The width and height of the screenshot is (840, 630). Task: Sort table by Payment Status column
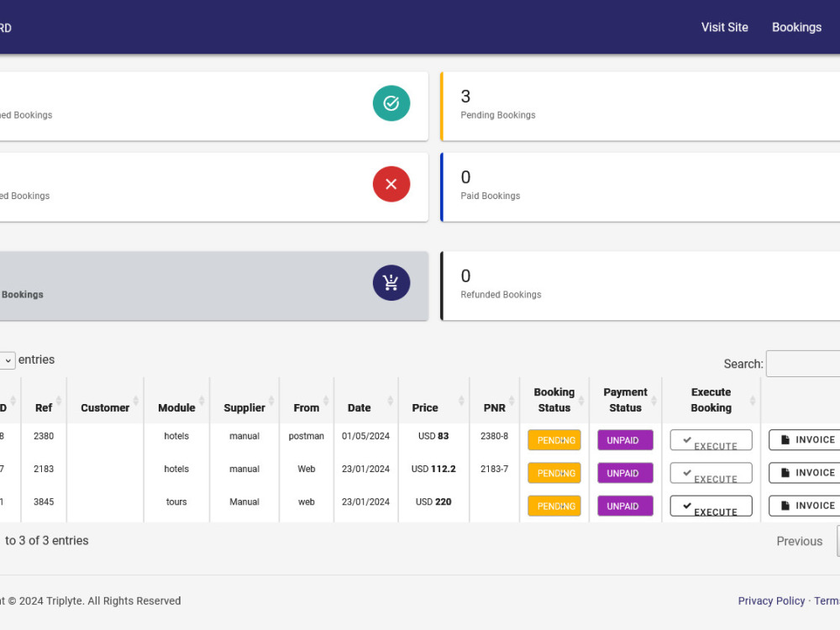(625, 400)
